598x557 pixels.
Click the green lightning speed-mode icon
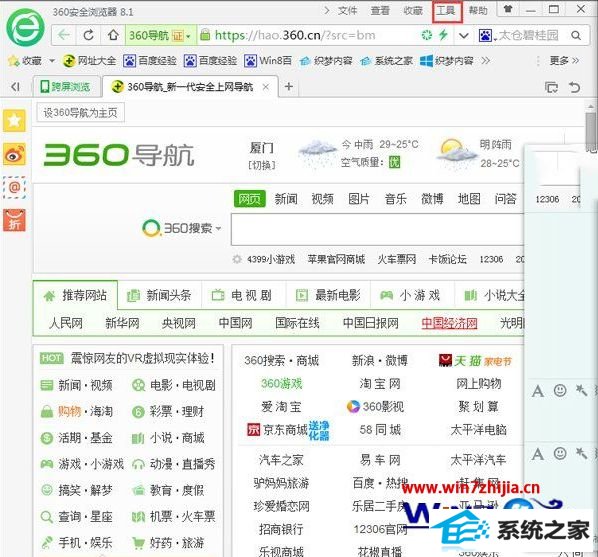(x=443, y=35)
